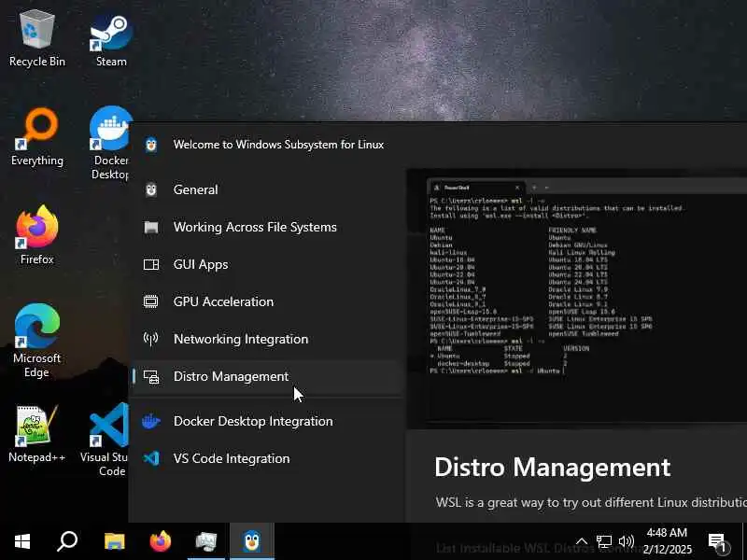The height and width of the screenshot is (560, 747).
Task: Click the penguin icon next to General
Action: [x=151, y=189]
